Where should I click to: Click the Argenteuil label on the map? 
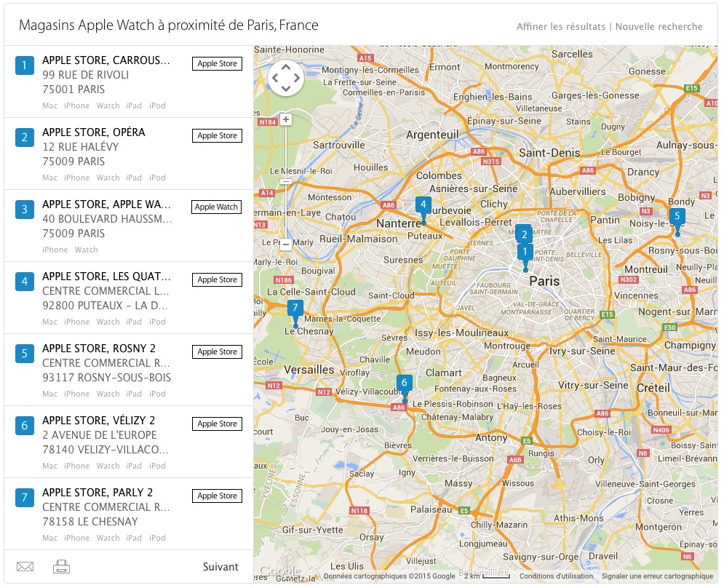[433, 135]
